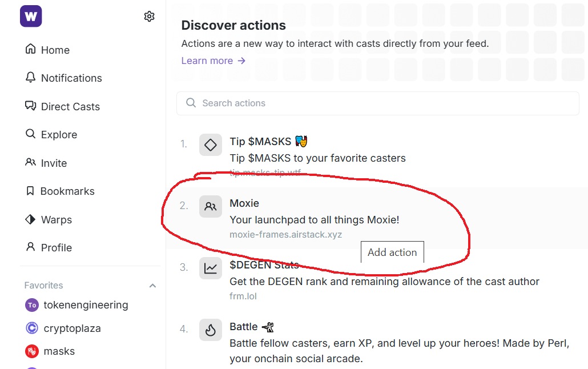Screen dimensions: 588x369
Task: Click the Tip $MASKS diamond icon
Action: [210, 145]
